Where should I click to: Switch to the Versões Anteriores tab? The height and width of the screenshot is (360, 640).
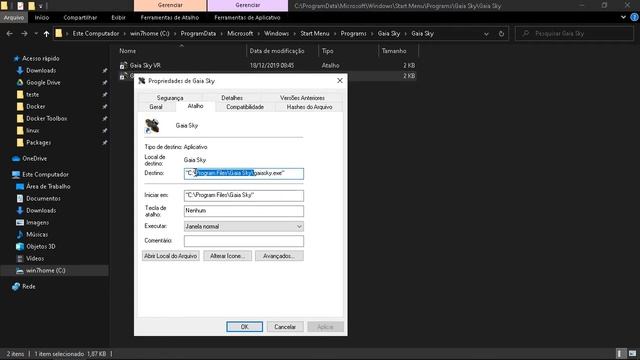(x=302, y=98)
